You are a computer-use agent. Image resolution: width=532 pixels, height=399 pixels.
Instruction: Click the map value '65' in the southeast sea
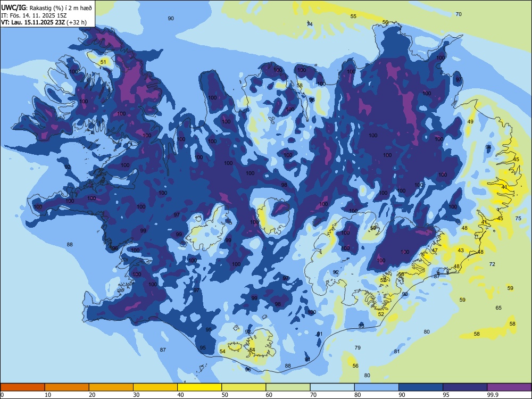tap(498, 307)
